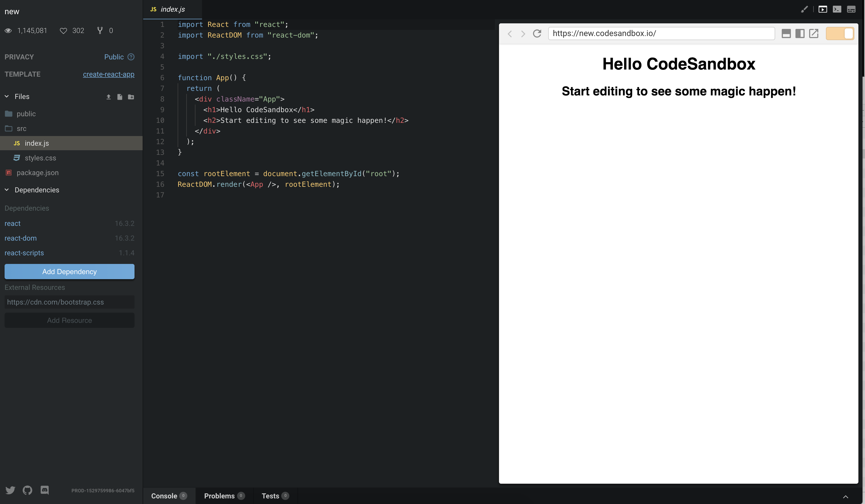Click the create-react-app template link
Viewport: 865px width, 504px height.
(109, 74)
